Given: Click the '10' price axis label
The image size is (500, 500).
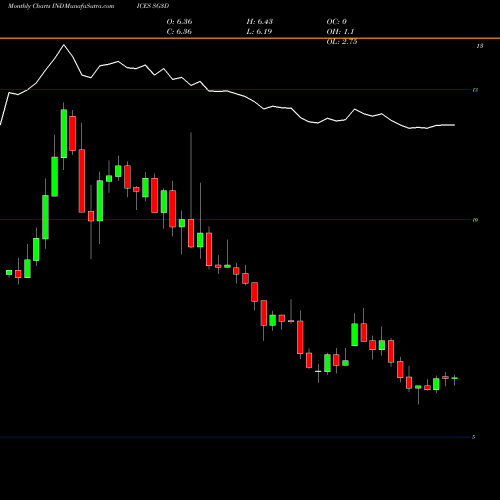Looking at the screenshot, I should pyautogui.click(x=475, y=220).
